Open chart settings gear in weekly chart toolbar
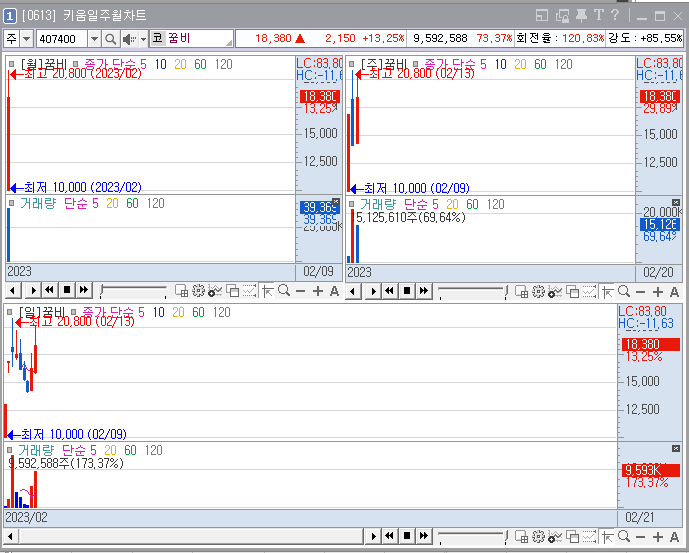This screenshot has width=689, height=553. (539, 291)
